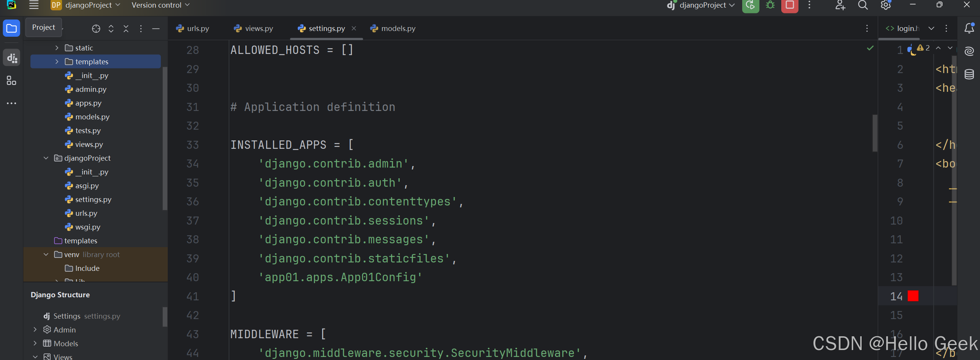Switch to models.py tab
Screen dimensions: 980x360
coord(393,29)
